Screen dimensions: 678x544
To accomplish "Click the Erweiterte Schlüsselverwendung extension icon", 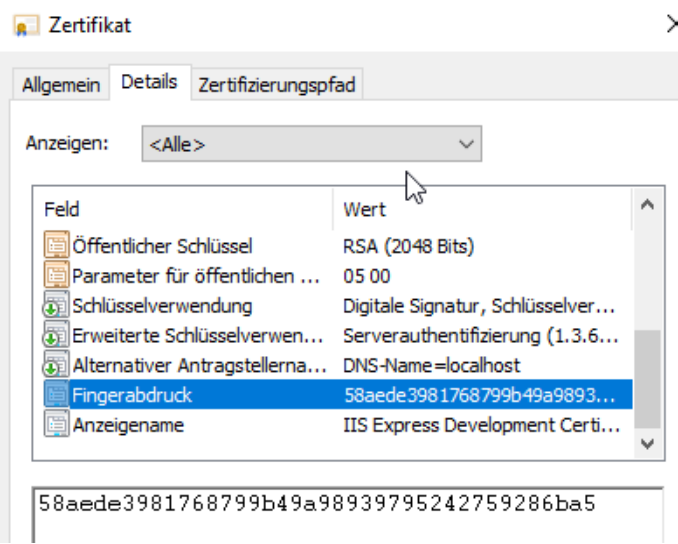I will point(55,334).
